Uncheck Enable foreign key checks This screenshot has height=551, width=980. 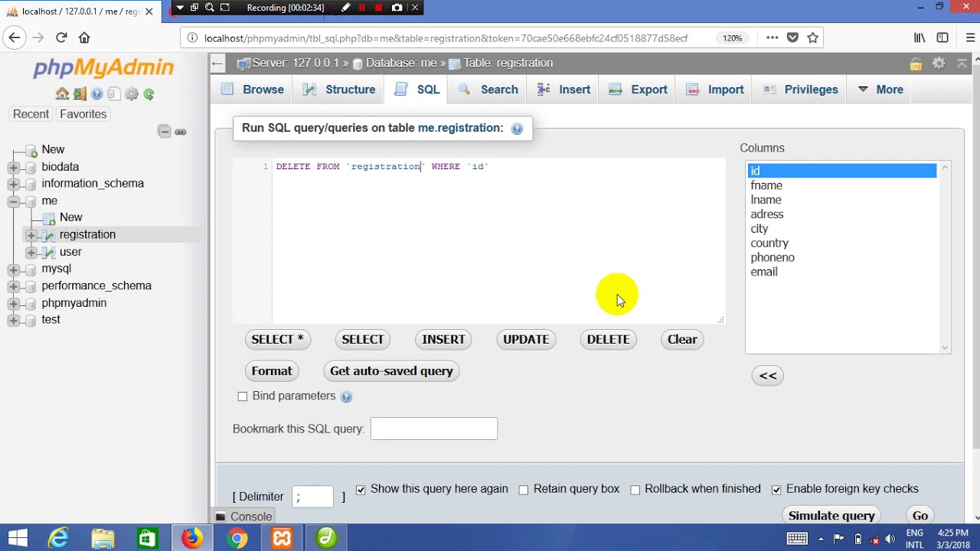tap(776, 490)
